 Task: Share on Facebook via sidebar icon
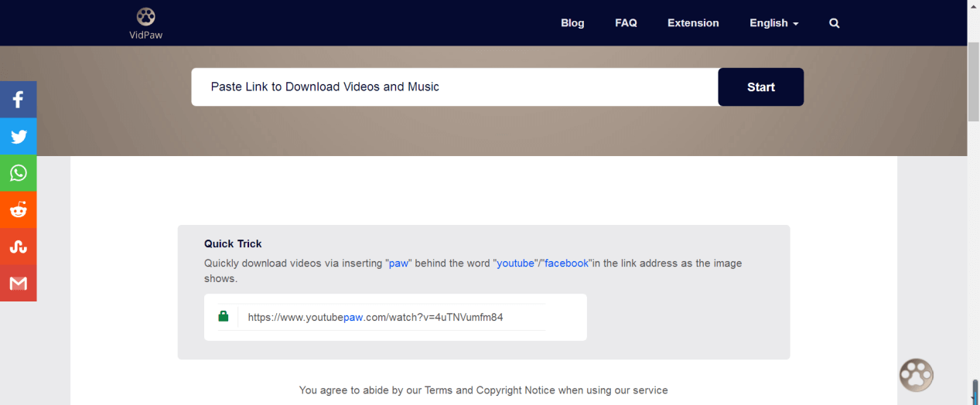pyautogui.click(x=19, y=100)
